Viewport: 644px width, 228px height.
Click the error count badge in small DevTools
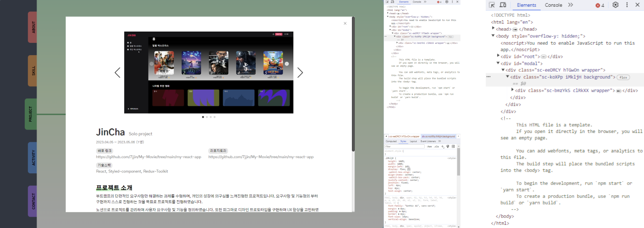(x=439, y=2)
